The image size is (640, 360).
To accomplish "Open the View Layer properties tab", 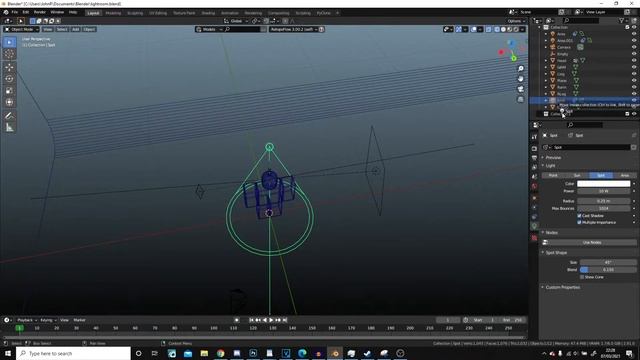I will [x=534, y=167].
